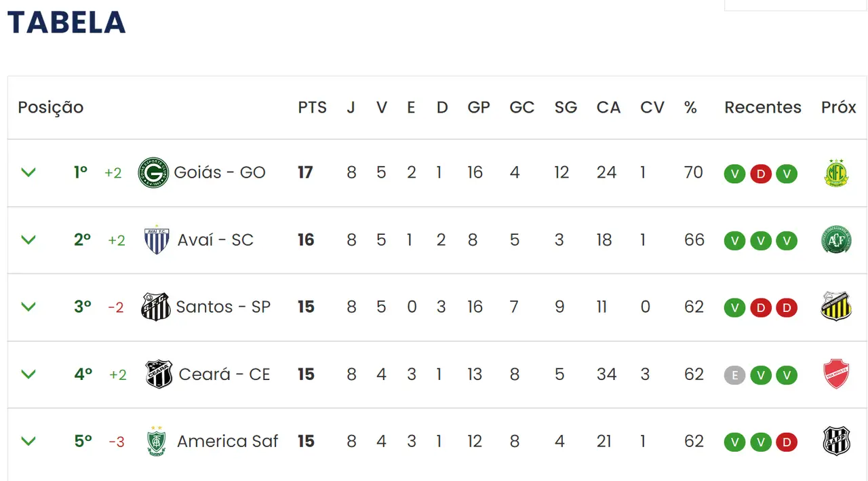Sort table by PTS column header
Screen dimensions: 868x481
[312, 107]
